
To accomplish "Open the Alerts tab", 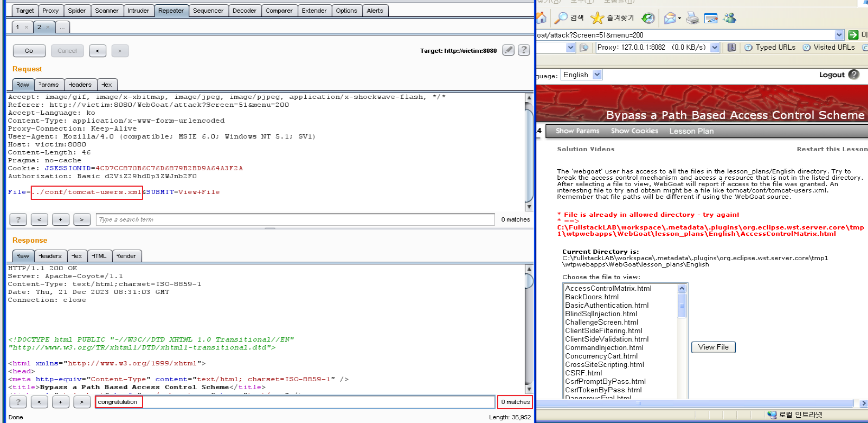I will (375, 11).
